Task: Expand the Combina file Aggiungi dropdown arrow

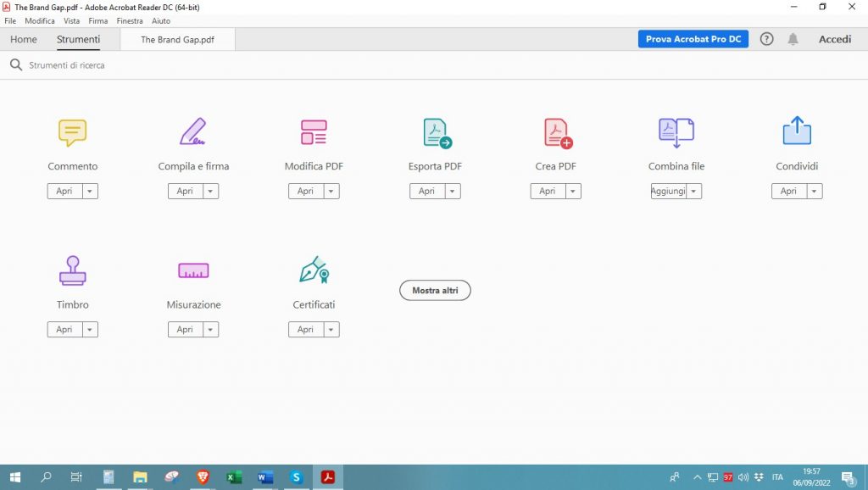Action: [x=694, y=192]
